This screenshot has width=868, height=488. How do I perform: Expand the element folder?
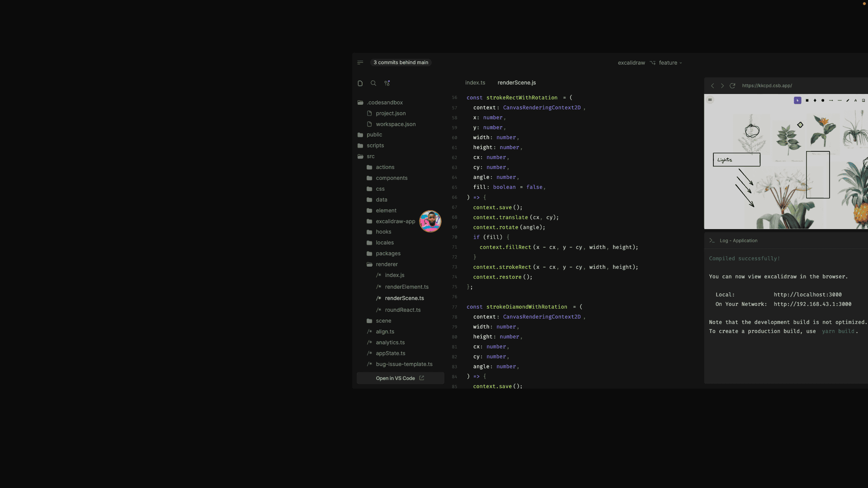click(x=382, y=211)
